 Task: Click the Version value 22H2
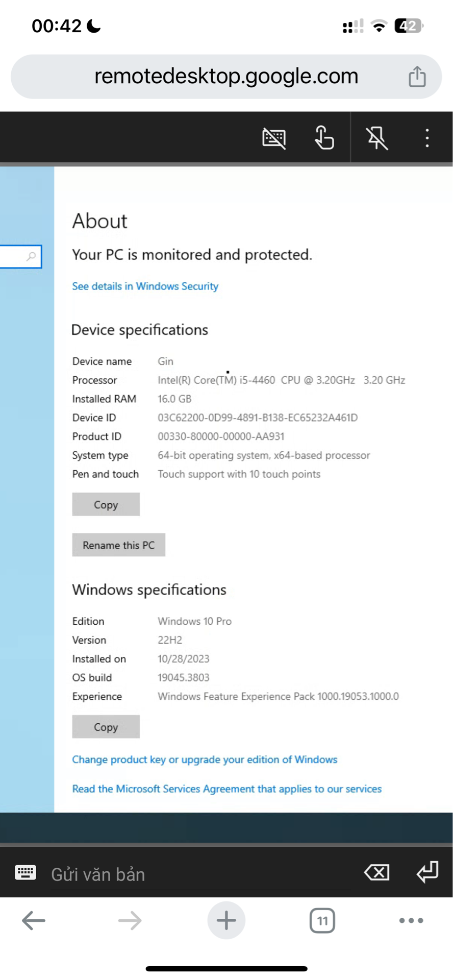click(170, 640)
